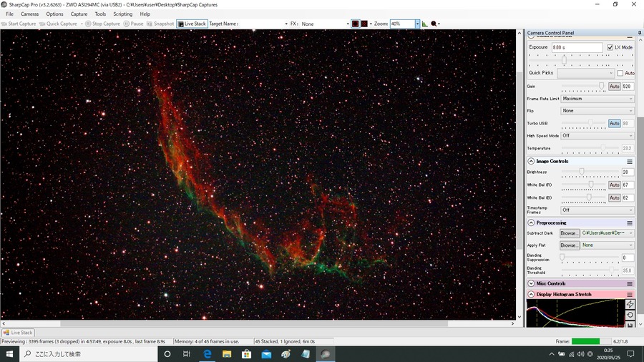Click the Pause toolbar button

coord(134,24)
